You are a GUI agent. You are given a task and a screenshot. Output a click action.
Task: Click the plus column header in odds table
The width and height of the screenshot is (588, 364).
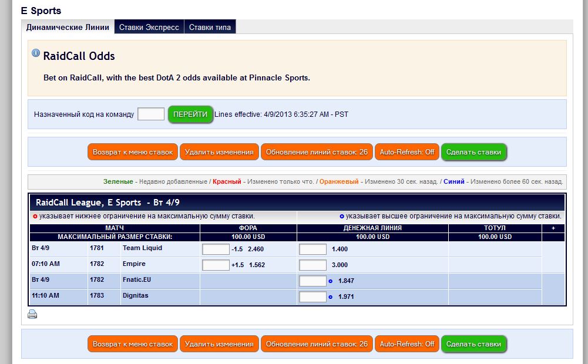553,228
